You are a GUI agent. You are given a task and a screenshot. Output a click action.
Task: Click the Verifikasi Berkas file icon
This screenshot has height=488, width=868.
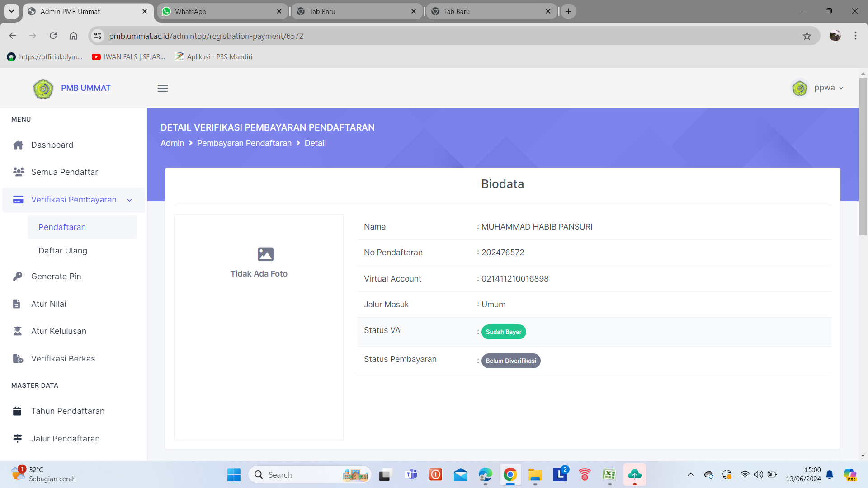pyautogui.click(x=18, y=359)
